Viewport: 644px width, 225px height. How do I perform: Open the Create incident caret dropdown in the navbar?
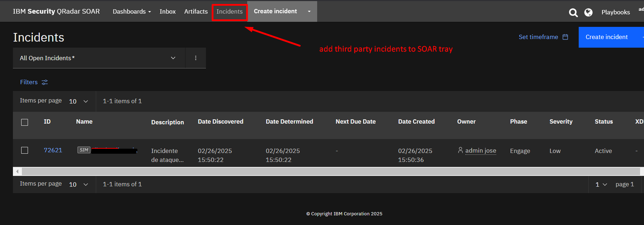(309, 11)
